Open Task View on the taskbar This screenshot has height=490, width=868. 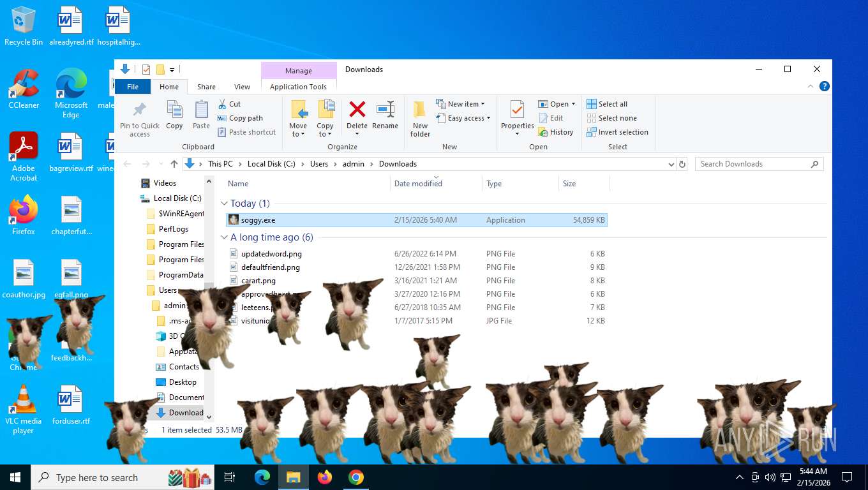coord(230,477)
